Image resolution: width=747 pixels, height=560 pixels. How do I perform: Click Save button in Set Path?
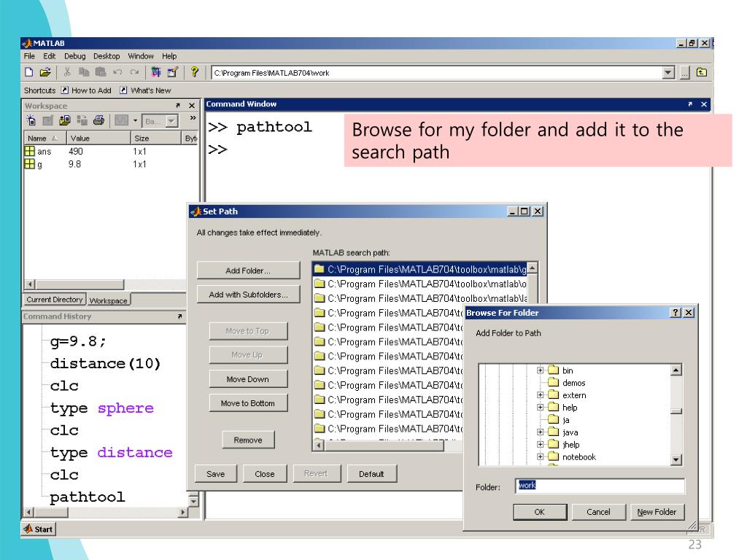216,474
